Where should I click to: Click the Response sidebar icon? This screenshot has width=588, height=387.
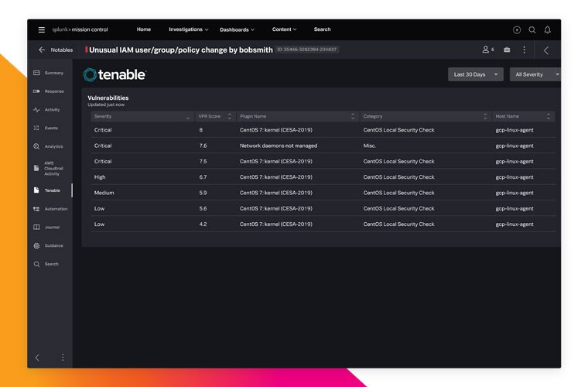point(36,91)
